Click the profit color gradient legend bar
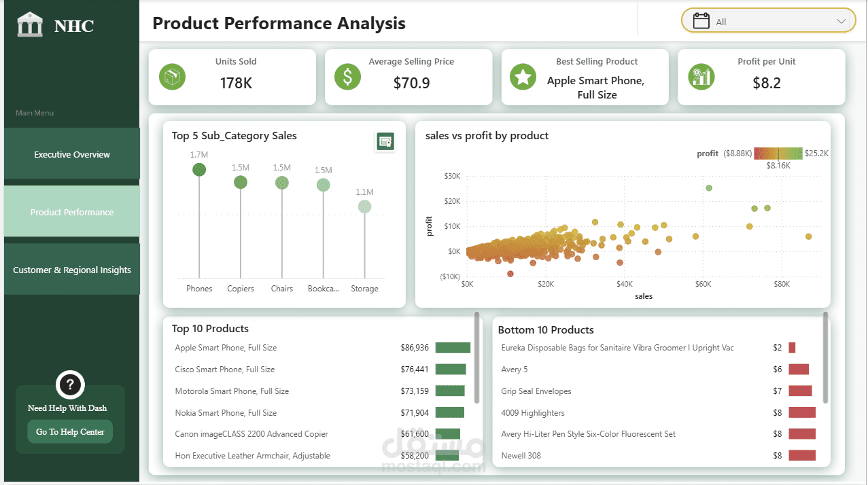 (778, 154)
